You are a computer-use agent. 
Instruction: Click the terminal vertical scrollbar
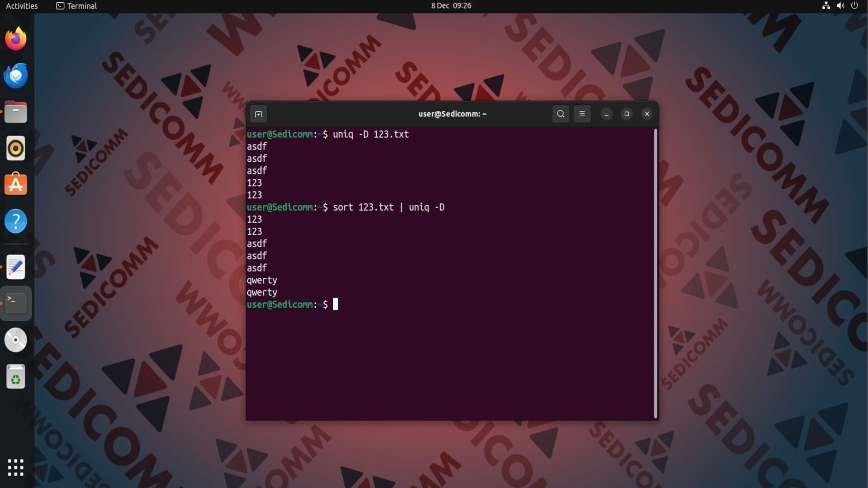[656, 273]
